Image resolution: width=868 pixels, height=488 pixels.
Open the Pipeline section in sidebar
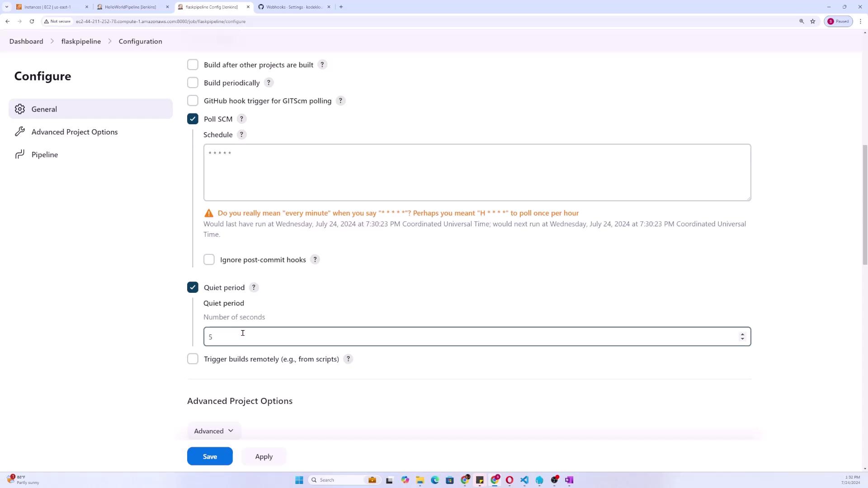44,155
